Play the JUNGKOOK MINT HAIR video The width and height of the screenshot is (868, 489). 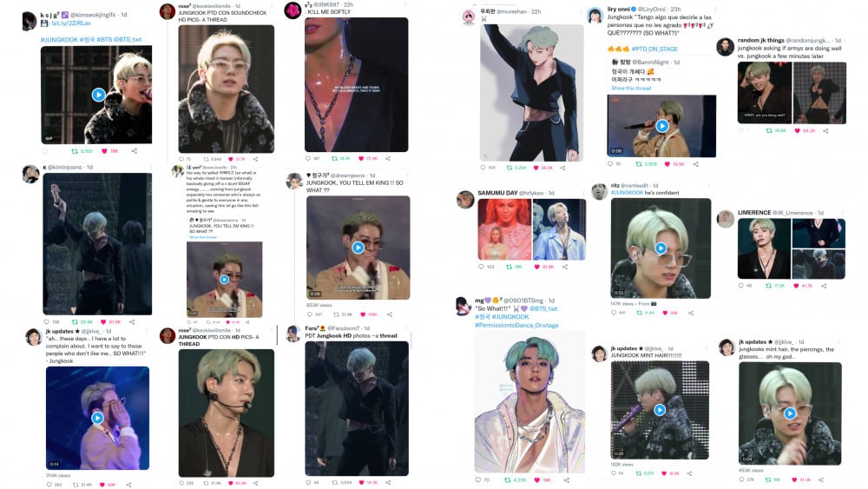pyautogui.click(x=660, y=410)
